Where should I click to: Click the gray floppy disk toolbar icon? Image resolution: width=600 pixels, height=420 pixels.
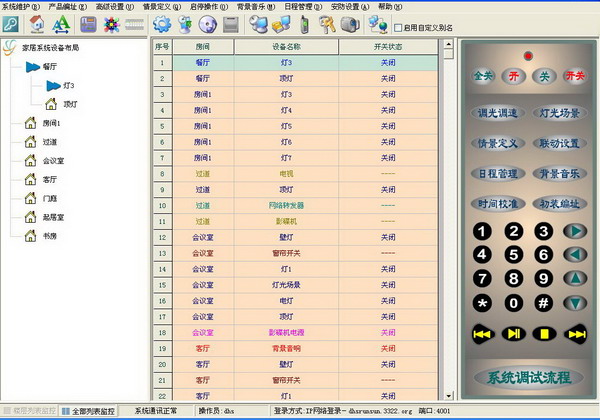tap(231, 25)
